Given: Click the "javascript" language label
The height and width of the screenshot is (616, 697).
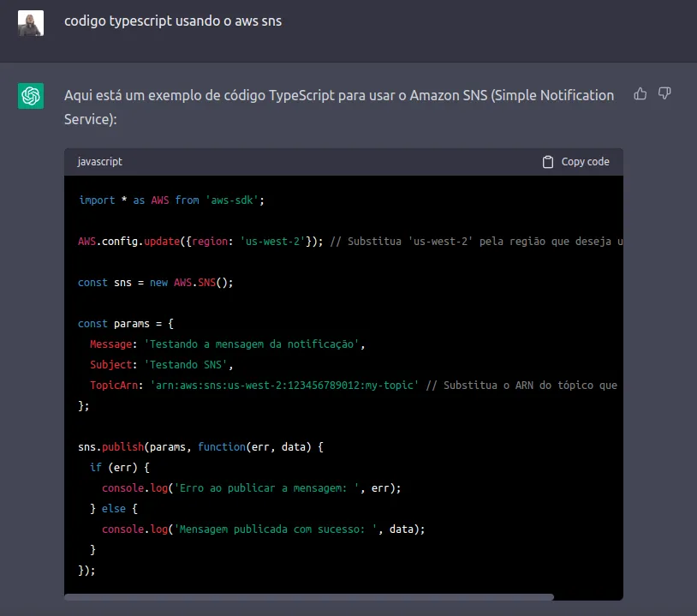Looking at the screenshot, I should pyautogui.click(x=100, y=162).
